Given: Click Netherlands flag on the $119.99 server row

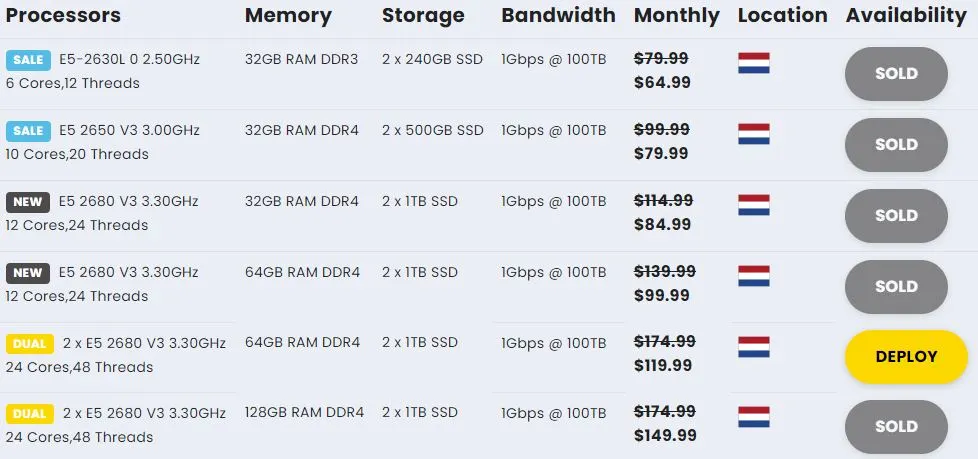Looking at the screenshot, I should [753, 347].
